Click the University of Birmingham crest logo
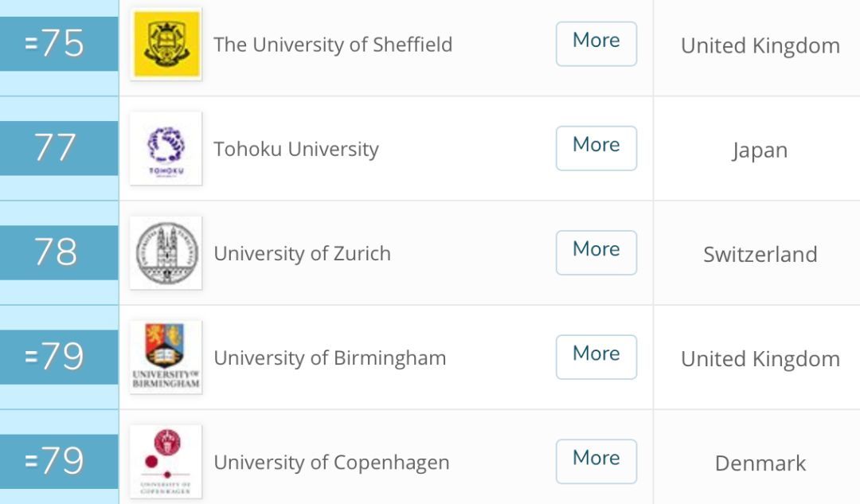The image size is (860, 504). (166, 357)
